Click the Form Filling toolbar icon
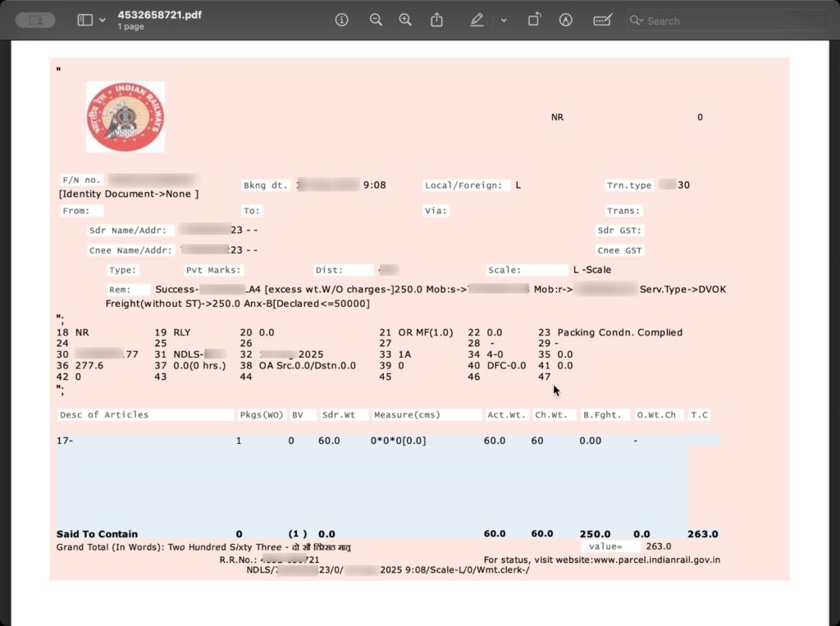840x626 pixels. (x=603, y=20)
